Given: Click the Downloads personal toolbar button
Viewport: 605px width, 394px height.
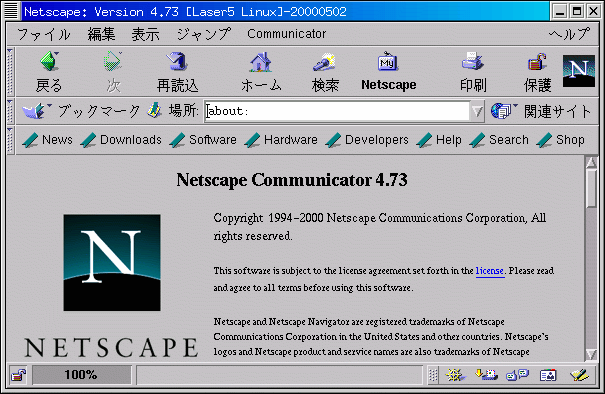Looking at the screenshot, I should 121,140.
